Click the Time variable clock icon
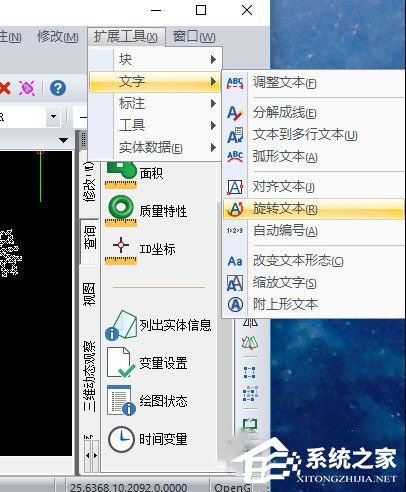 [x=121, y=439]
